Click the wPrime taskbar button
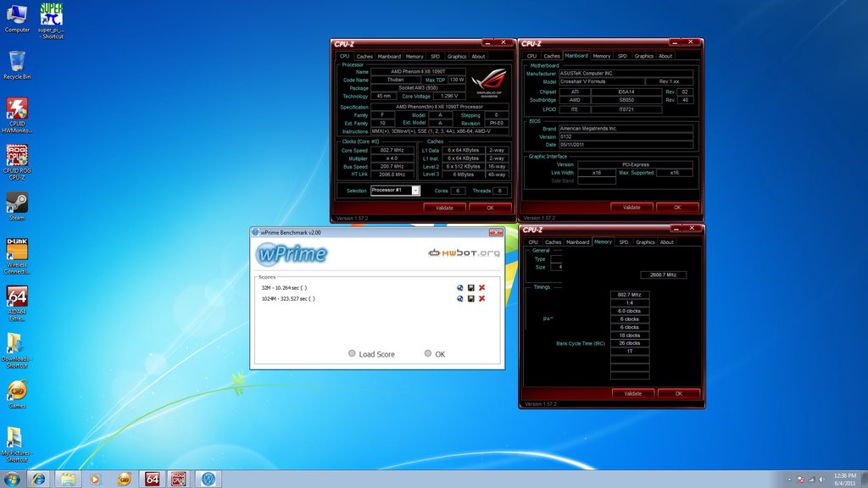 tap(209, 479)
